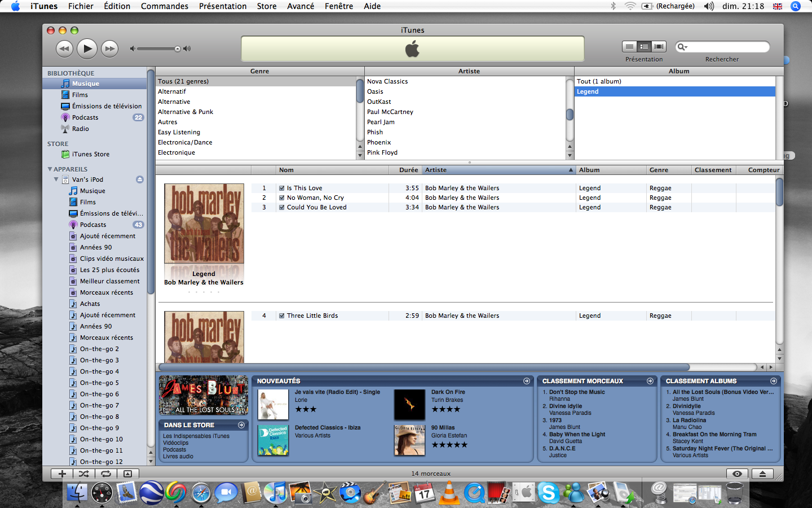Open Skype from the Dock

pos(549,493)
